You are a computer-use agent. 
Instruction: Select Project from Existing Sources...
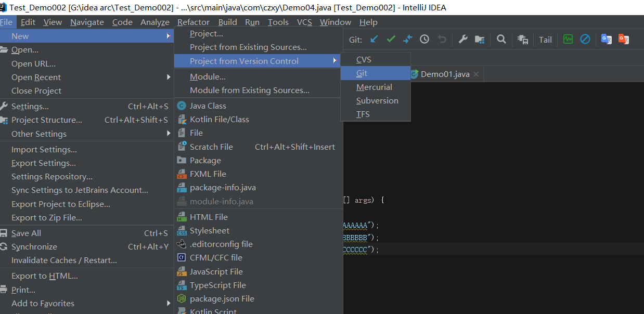point(257,47)
